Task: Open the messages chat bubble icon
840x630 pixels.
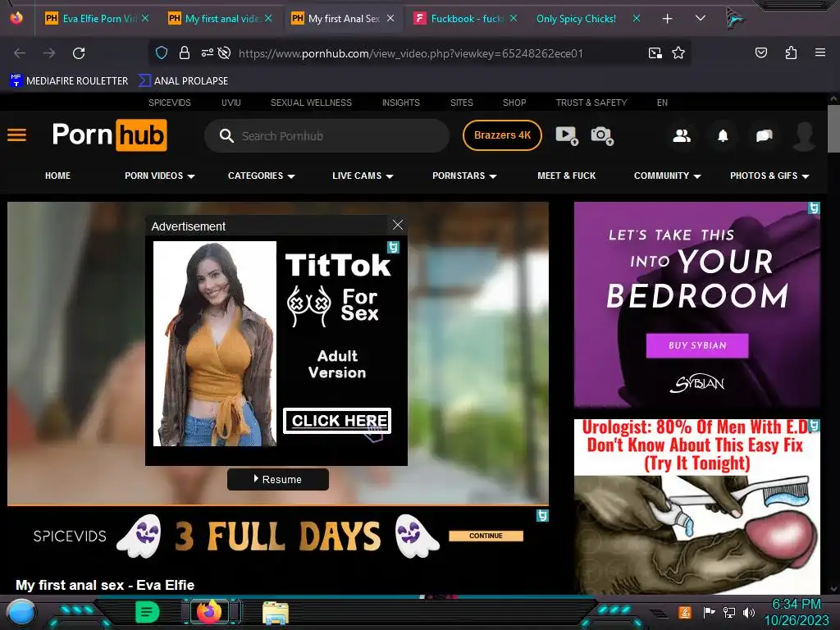Action: [764, 135]
